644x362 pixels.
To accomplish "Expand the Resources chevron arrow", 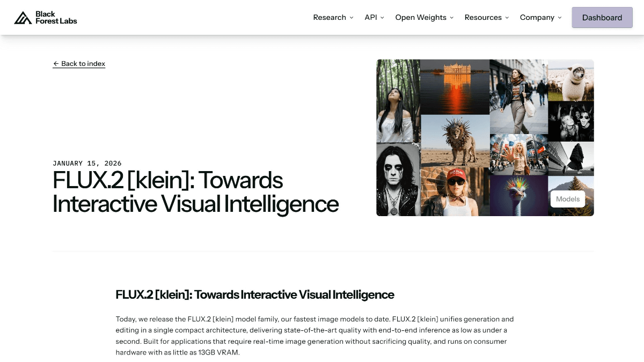I will [x=507, y=18].
